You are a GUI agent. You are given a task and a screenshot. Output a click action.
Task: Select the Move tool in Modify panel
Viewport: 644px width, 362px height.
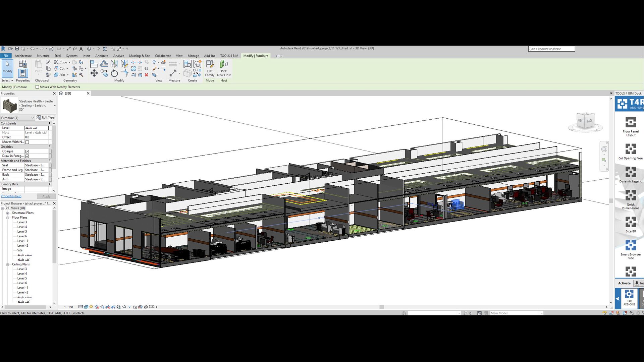(x=94, y=73)
